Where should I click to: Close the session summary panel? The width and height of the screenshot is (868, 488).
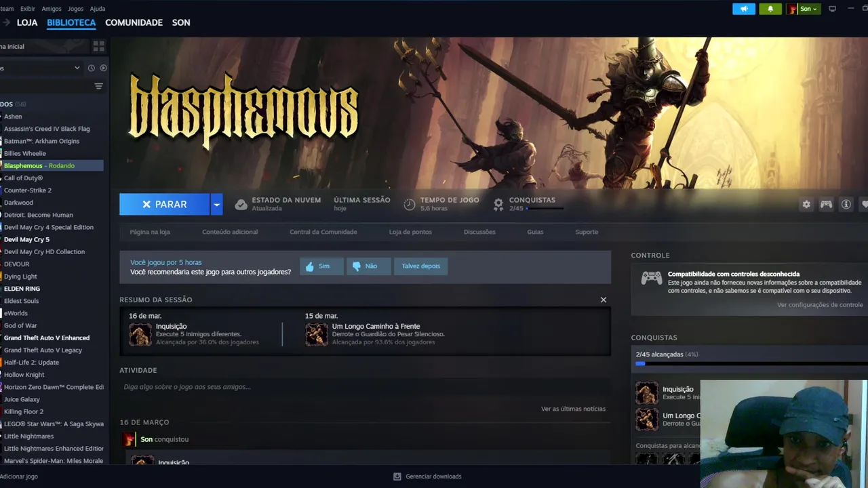click(x=604, y=300)
